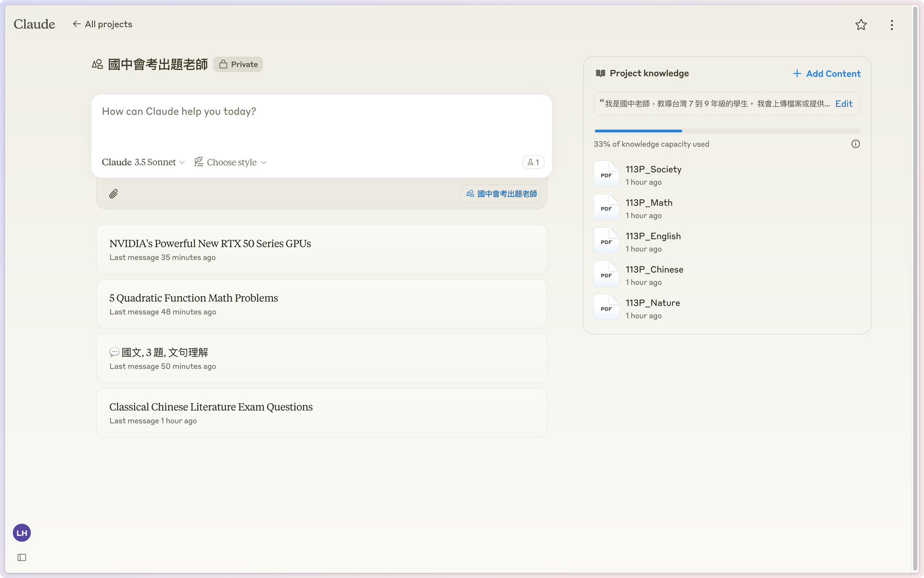The width and height of the screenshot is (924, 578).
Task: Click the Claude logo
Action: pos(34,24)
